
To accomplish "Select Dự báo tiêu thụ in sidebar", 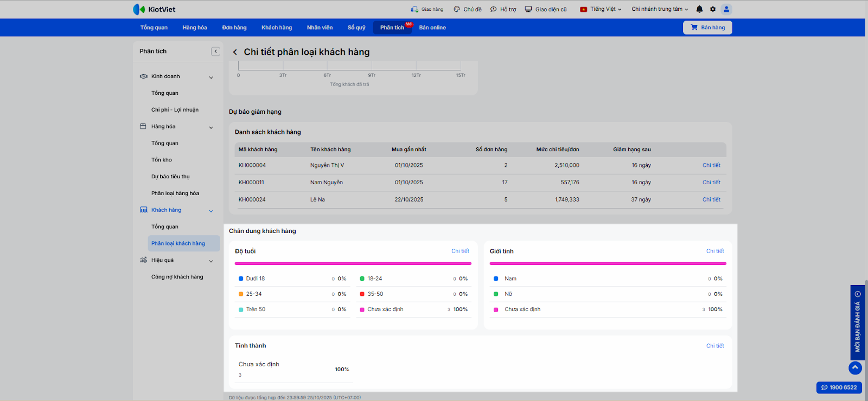I will click(x=170, y=177).
